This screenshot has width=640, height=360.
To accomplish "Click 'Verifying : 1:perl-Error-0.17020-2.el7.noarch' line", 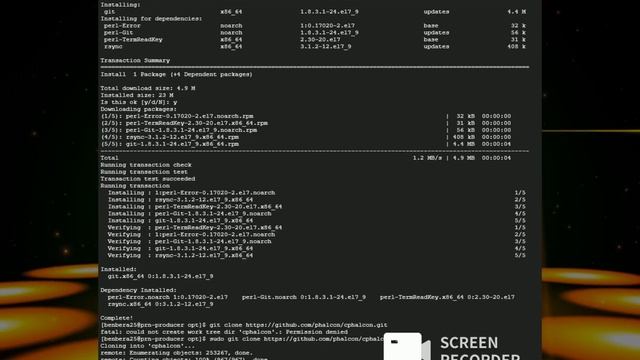I will click(x=191, y=234).
